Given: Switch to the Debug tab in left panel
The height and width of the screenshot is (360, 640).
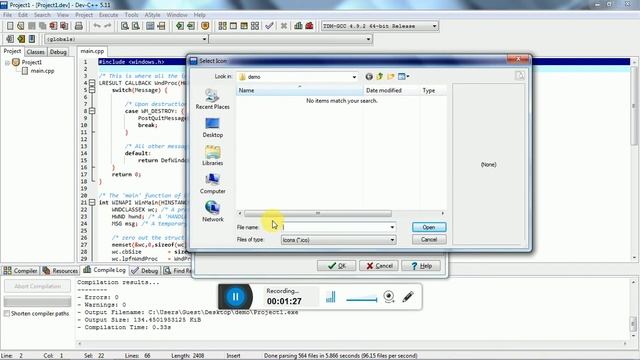Looking at the screenshot, I should point(58,52).
